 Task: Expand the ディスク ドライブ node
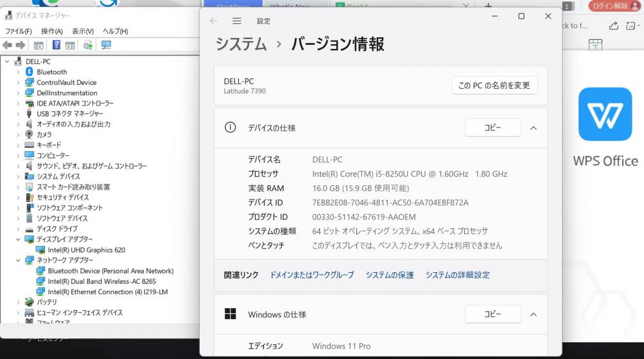[18, 229]
